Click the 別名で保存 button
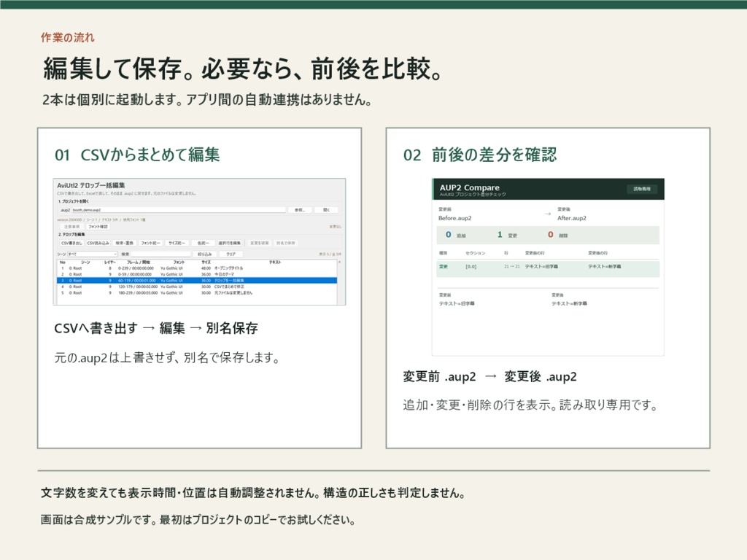The height and width of the screenshot is (560, 747). 286,243
